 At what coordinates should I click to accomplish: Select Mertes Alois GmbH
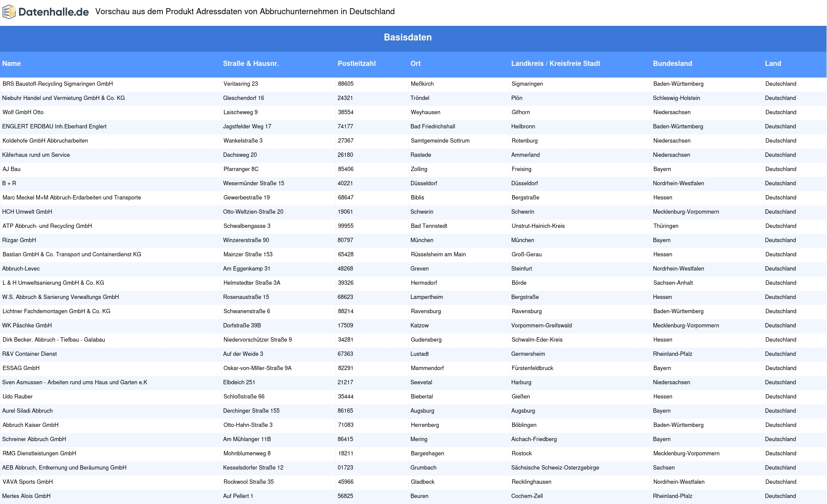27,496
